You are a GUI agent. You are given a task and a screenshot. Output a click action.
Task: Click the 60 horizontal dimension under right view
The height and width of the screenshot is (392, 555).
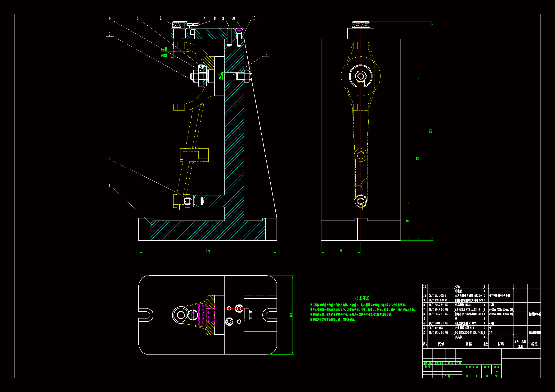click(x=341, y=251)
